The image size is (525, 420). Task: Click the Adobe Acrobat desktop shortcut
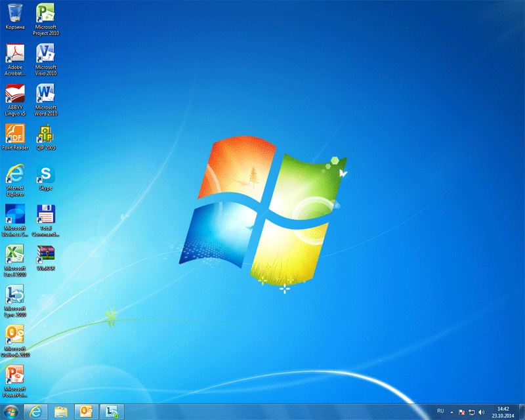pos(15,60)
